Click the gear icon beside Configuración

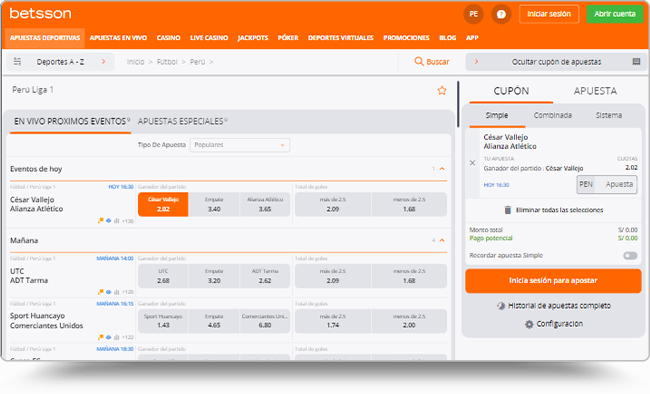pos(529,324)
